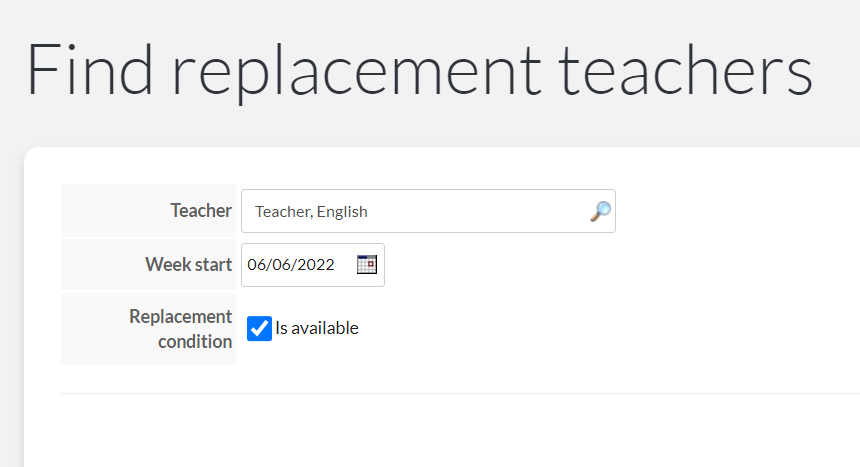Image resolution: width=860 pixels, height=467 pixels.
Task: Select the text "Teacher, English" in the field
Action: click(311, 212)
